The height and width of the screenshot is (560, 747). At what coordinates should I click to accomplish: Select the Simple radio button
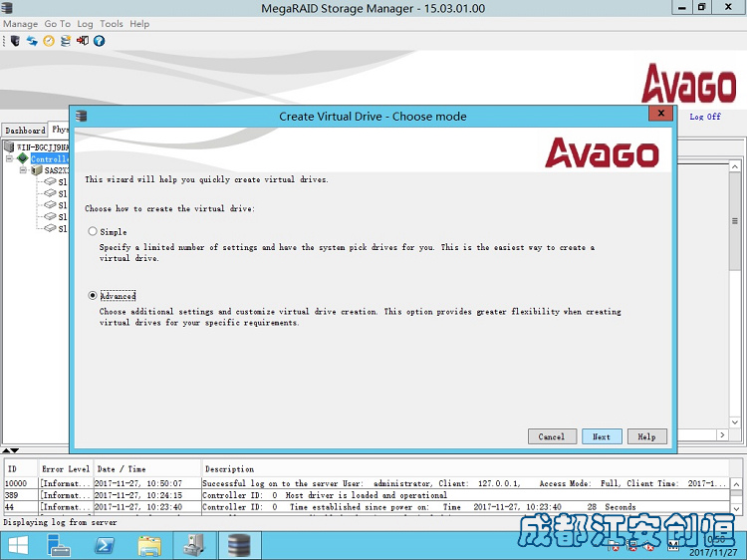click(x=93, y=231)
